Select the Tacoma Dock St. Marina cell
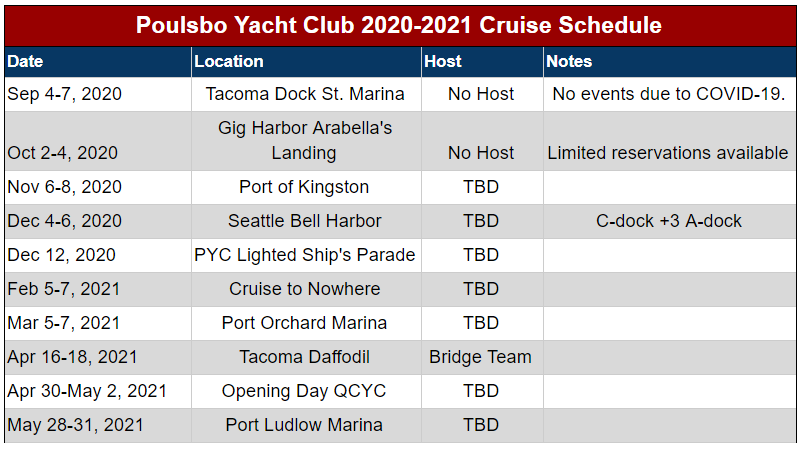This screenshot has width=803, height=449. pos(304,94)
